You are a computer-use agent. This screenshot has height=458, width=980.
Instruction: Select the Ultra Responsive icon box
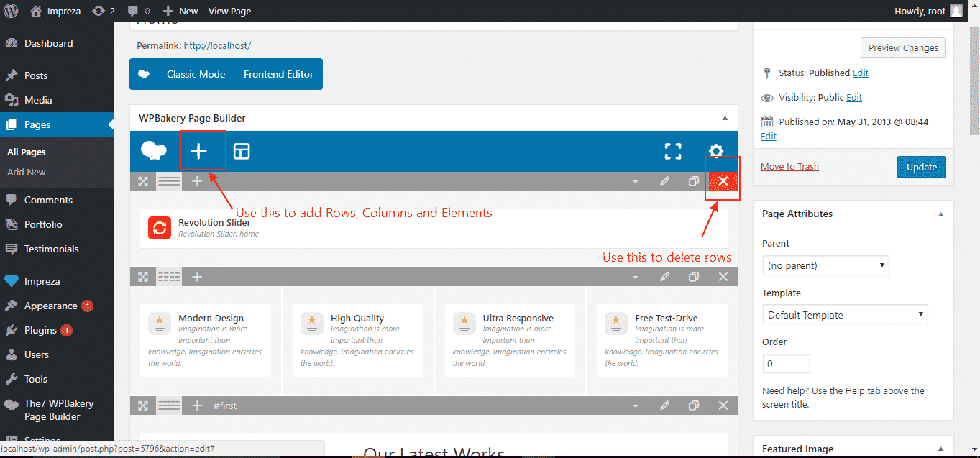[510, 340]
